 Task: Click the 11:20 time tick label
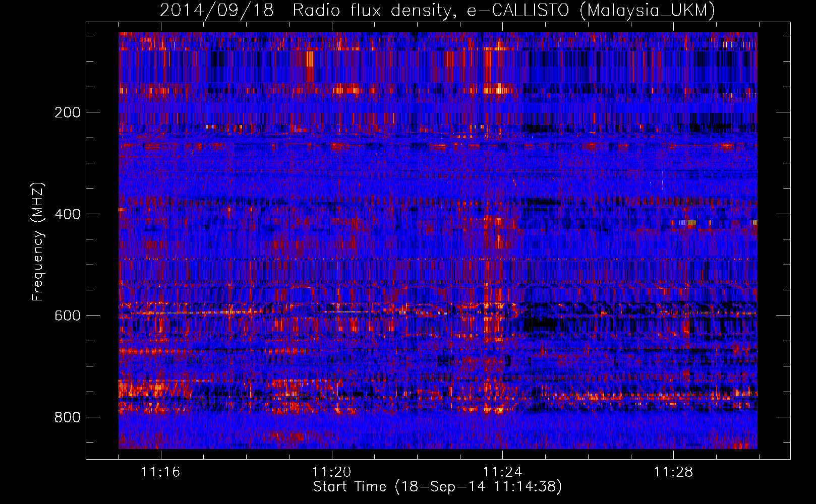pyautogui.click(x=331, y=472)
